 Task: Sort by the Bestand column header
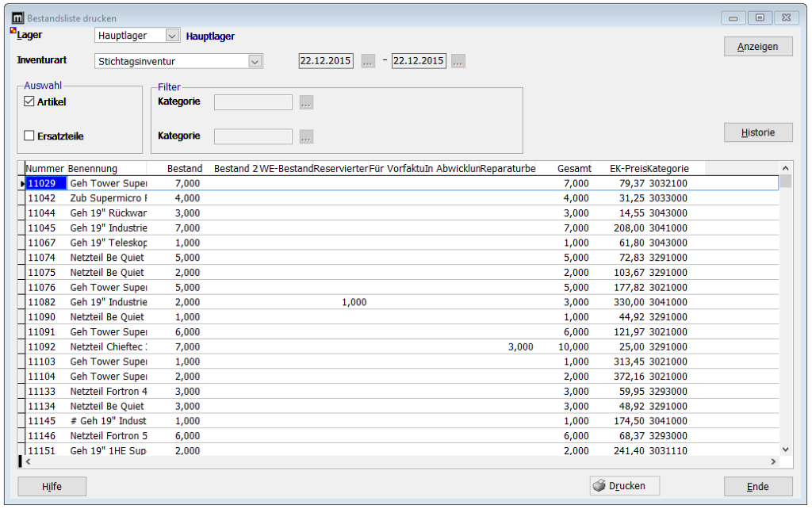click(184, 168)
